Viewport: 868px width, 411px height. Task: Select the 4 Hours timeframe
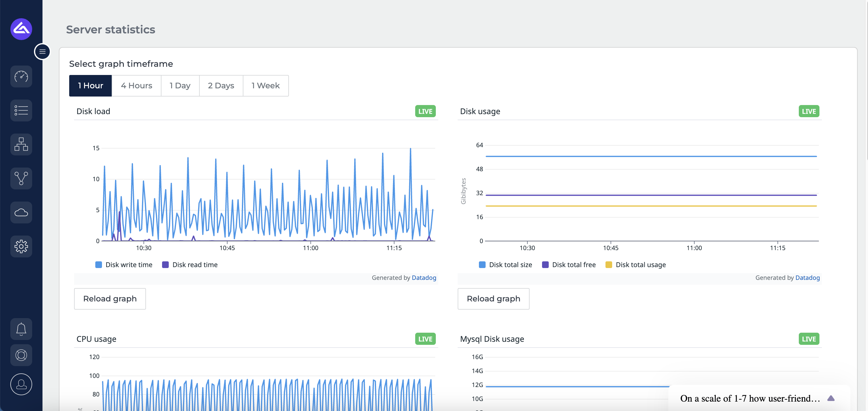(137, 86)
